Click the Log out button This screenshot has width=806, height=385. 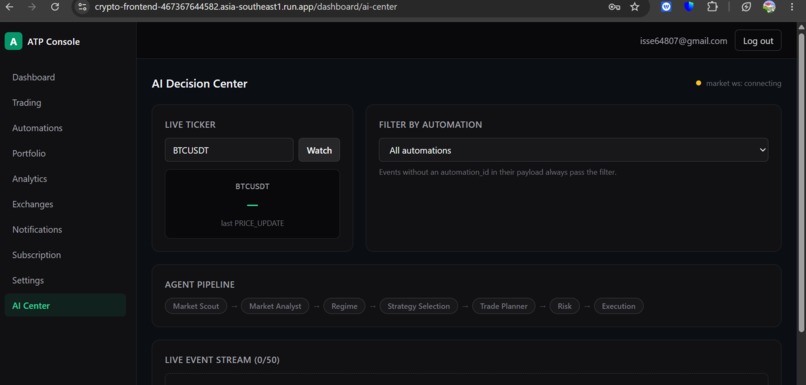pyautogui.click(x=758, y=41)
